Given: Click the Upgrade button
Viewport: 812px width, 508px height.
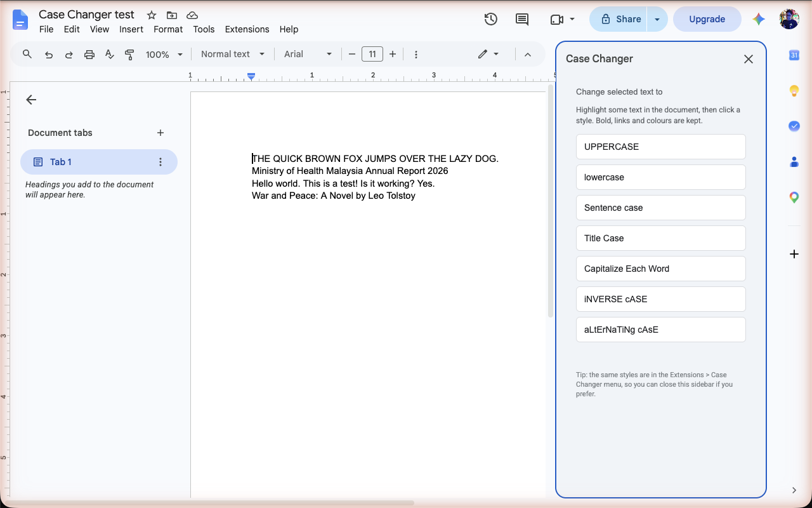Looking at the screenshot, I should click(707, 19).
